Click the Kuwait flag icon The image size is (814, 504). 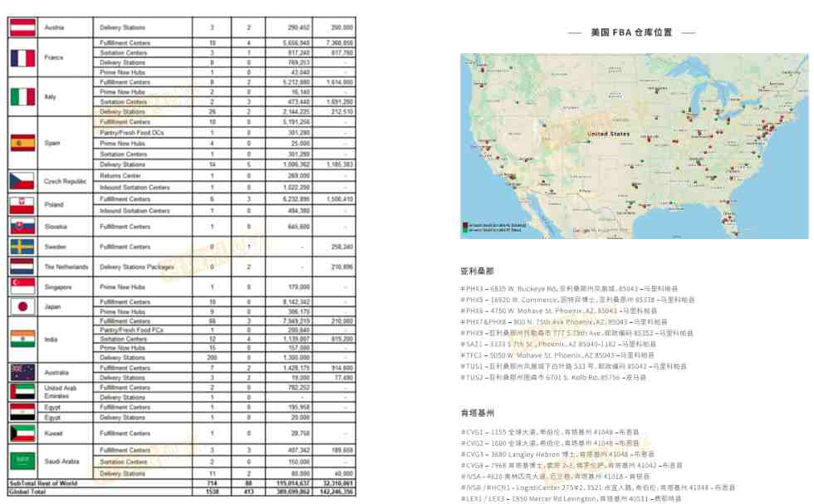pyautogui.click(x=22, y=433)
